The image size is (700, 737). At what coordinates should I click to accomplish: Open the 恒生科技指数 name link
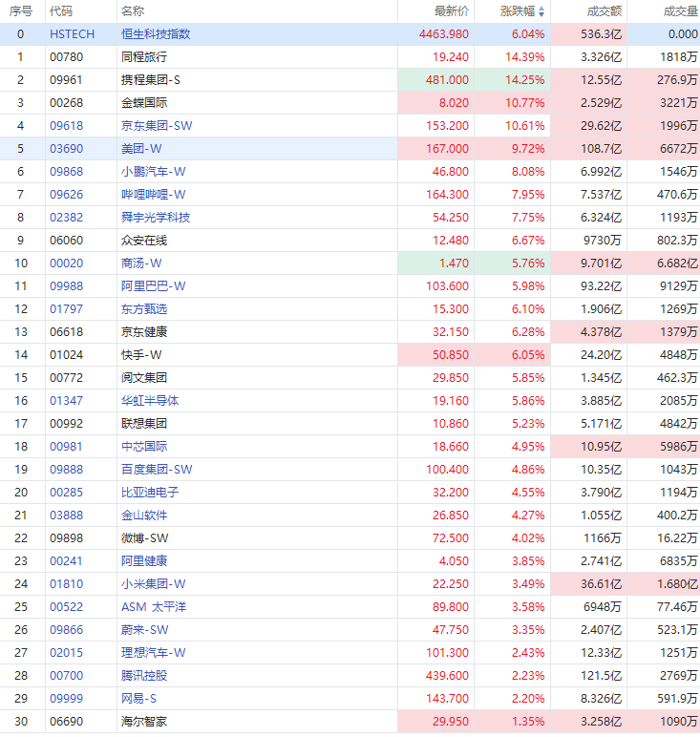(x=156, y=34)
